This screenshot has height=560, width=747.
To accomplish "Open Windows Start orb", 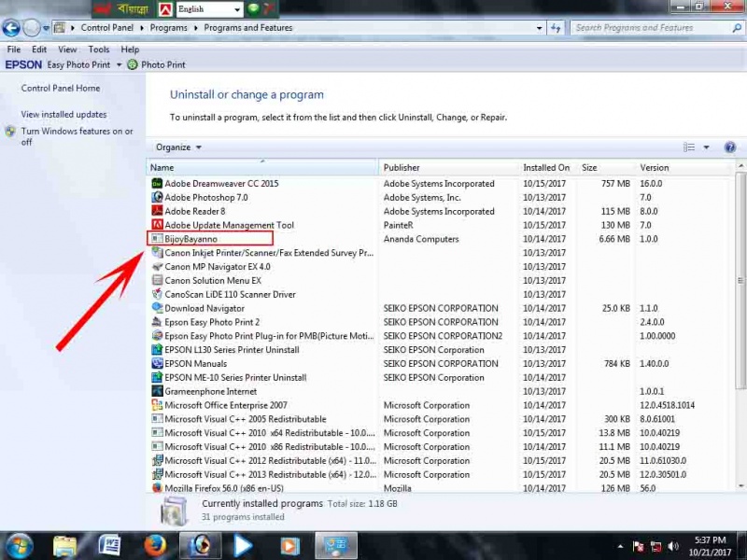I will (x=20, y=546).
